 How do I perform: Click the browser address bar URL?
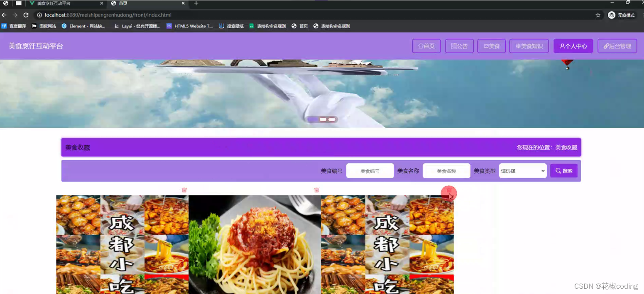[x=108, y=15]
